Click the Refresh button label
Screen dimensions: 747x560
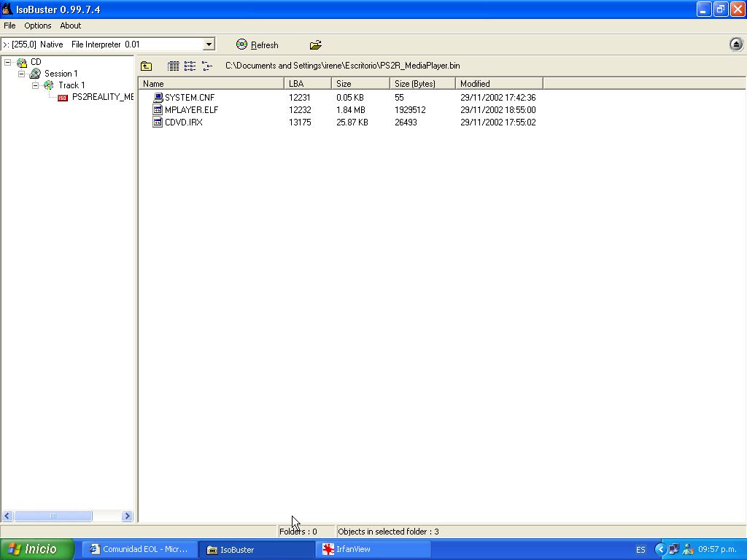tap(264, 45)
